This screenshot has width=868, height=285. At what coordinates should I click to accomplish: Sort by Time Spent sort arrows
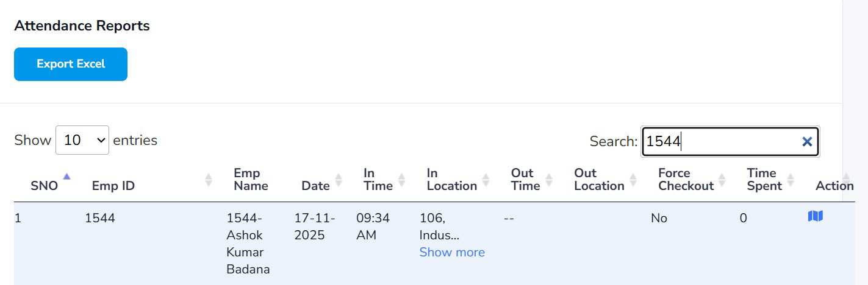click(791, 180)
